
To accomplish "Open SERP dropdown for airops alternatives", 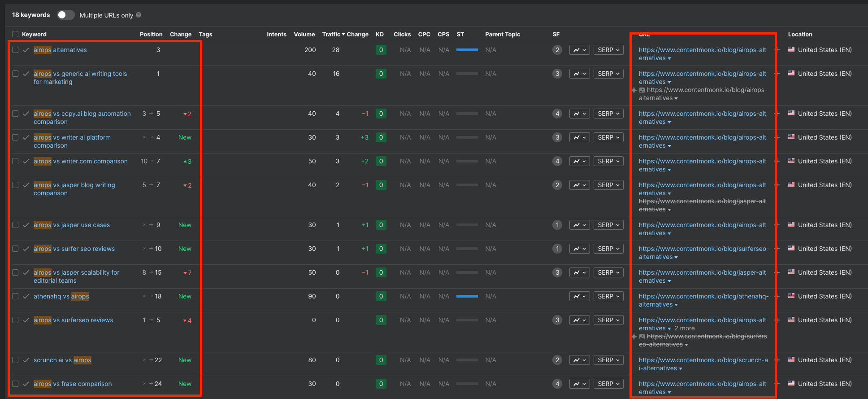I will 608,50.
